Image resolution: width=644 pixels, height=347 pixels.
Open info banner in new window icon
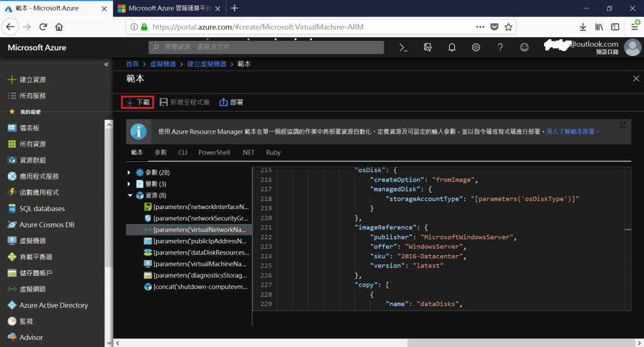[x=623, y=125]
